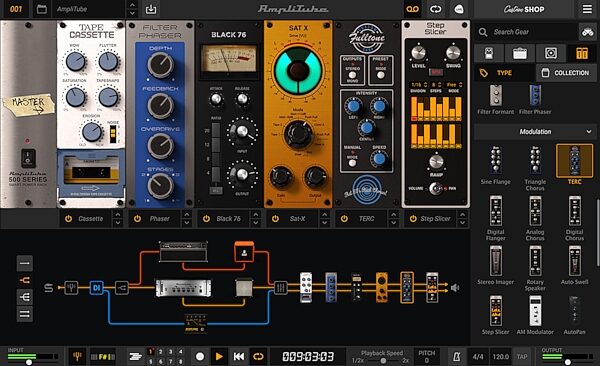Select the cabinet speaker gear category icon
Screen dimensions: 600x366
pos(551,53)
